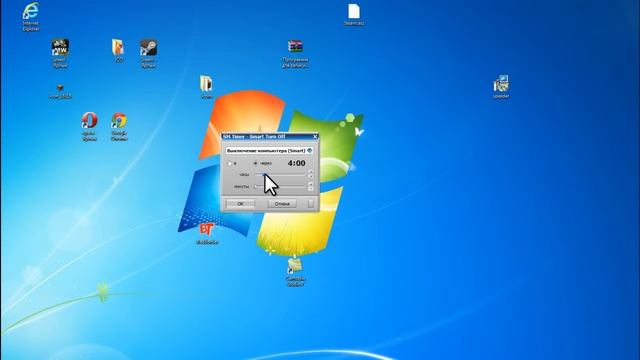Click the minutes slider track
Viewport: 640px width, 360px height.
(280, 187)
